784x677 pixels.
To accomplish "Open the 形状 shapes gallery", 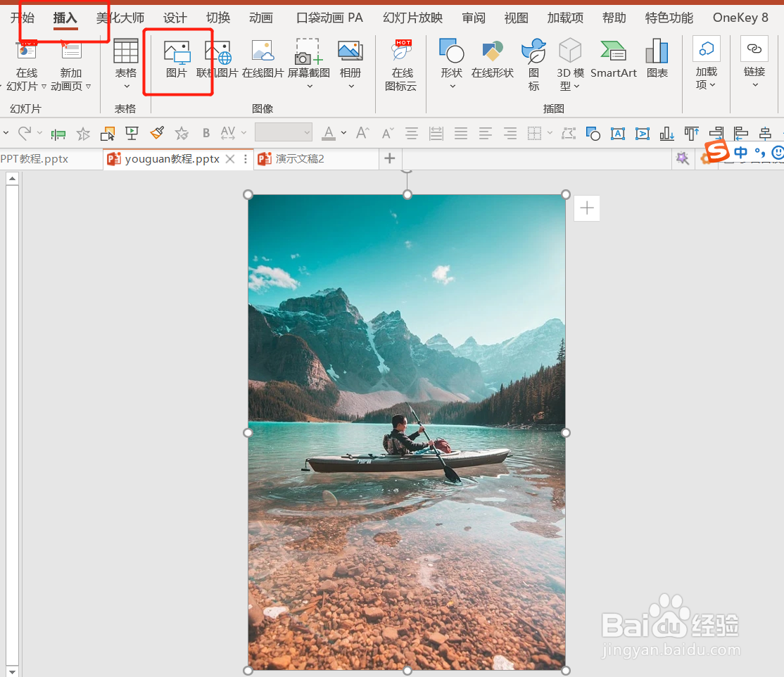I will pyautogui.click(x=452, y=60).
